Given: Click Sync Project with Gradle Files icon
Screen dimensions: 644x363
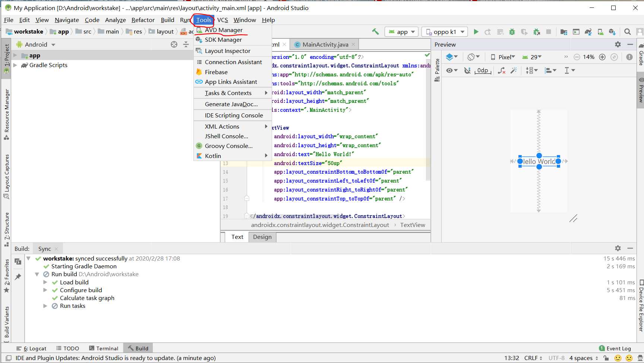Looking at the screenshot, I should coord(588,32).
